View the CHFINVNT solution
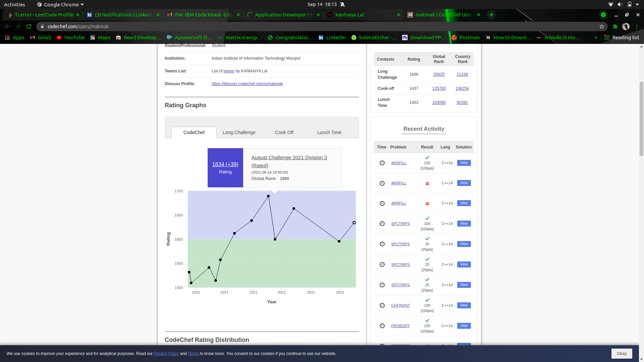The width and height of the screenshot is (644, 362). click(464, 305)
